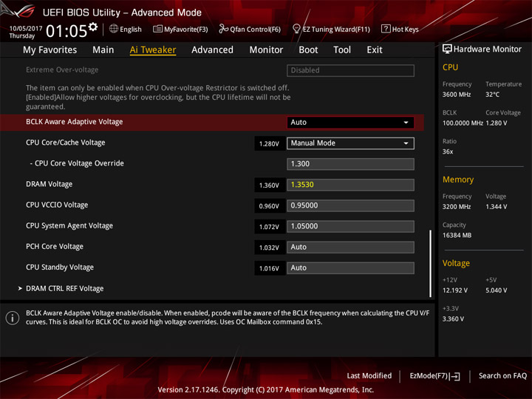Click DRAM Voltage 1.3530 input field

point(350,185)
